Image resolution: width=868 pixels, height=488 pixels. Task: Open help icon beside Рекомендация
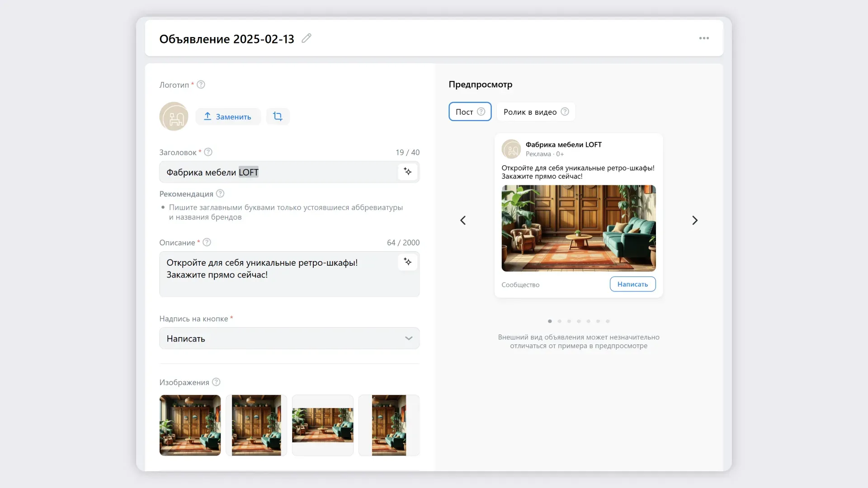[220, 194]
